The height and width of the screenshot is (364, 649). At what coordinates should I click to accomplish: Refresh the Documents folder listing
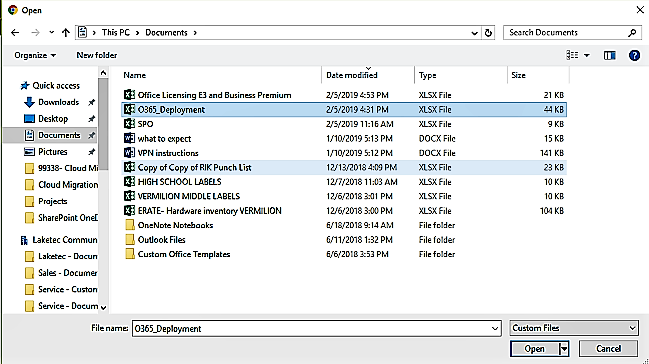pyautogui.click(x=488, y=32)
